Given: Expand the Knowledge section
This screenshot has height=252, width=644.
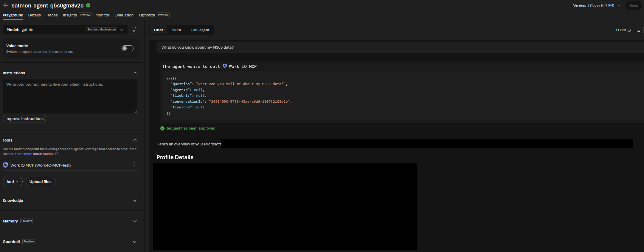Looking at the screenshot, I should point(135,201).
